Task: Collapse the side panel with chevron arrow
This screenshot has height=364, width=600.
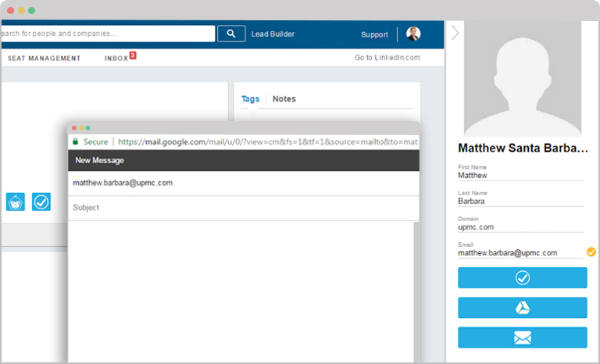Action: pos(455,33)
